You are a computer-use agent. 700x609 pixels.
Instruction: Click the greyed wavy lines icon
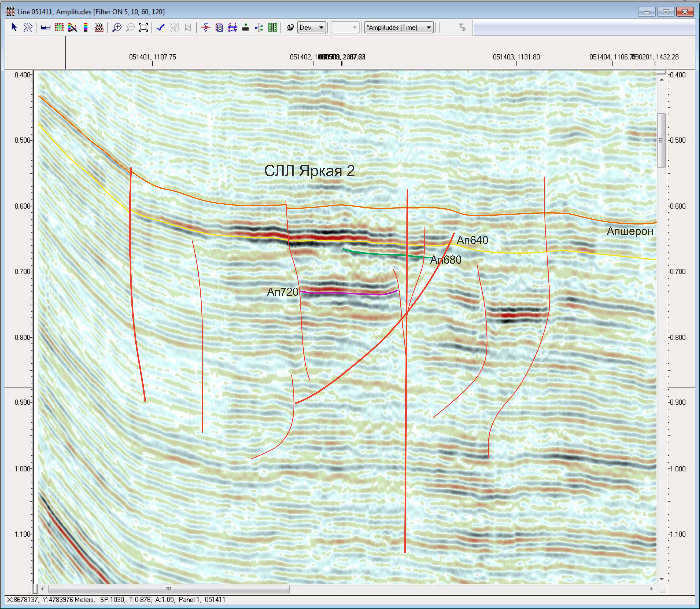point(174,28)
